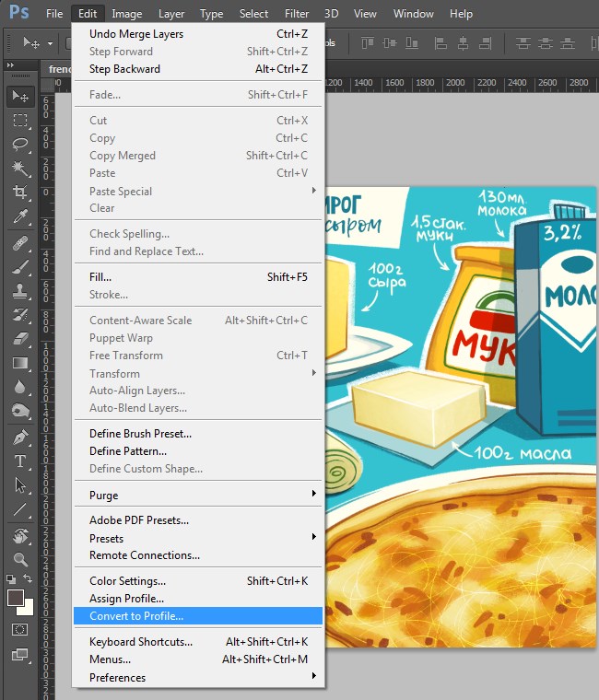
Task: Open the Image menu
Action: click(x=127, y=14)
